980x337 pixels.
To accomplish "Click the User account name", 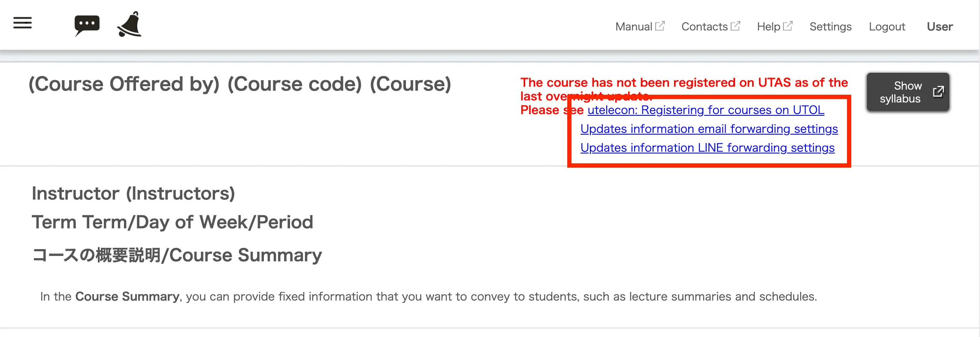I will click(940, 27).
